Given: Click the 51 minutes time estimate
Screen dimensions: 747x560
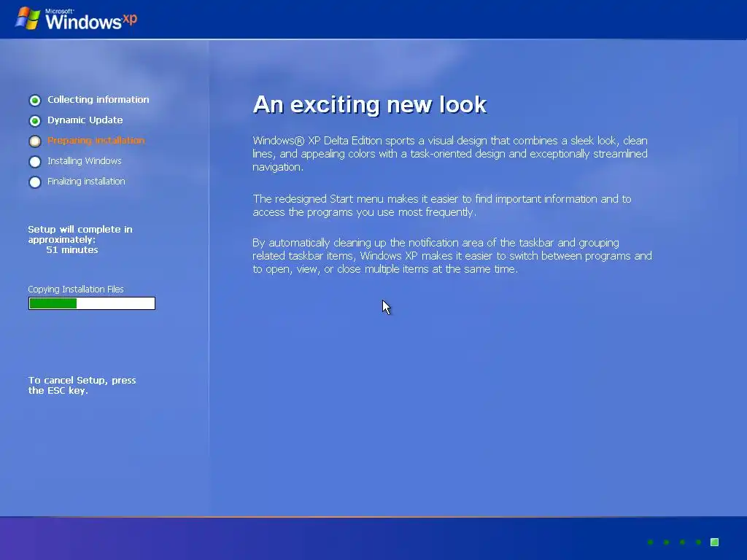Looking at the screenshot, I should pos(72,249).
